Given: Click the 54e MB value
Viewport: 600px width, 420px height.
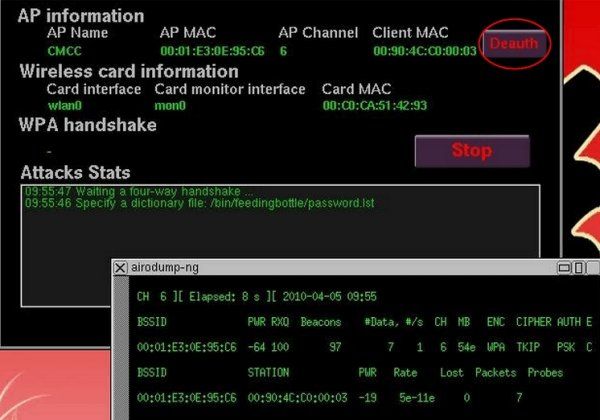Looking at the screenshot, I should [466, 347].
